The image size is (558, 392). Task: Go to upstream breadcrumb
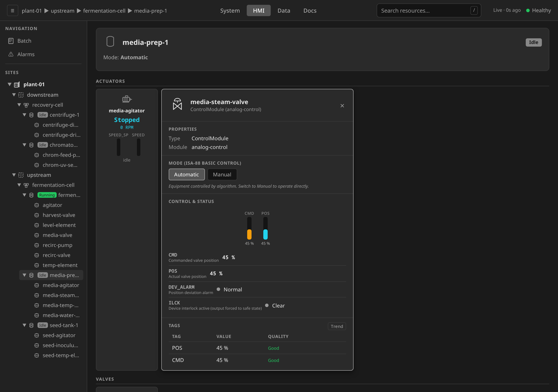click(x=63, y=11)
